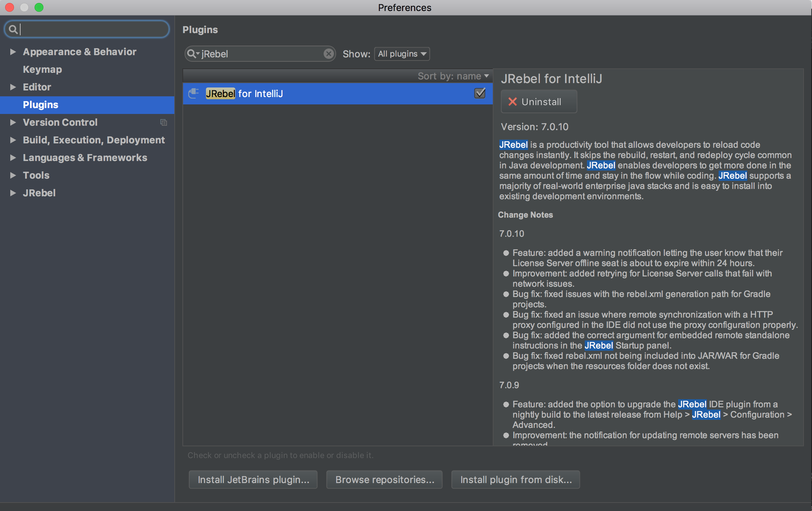Open Editor settings page

[x=37, y=87]
